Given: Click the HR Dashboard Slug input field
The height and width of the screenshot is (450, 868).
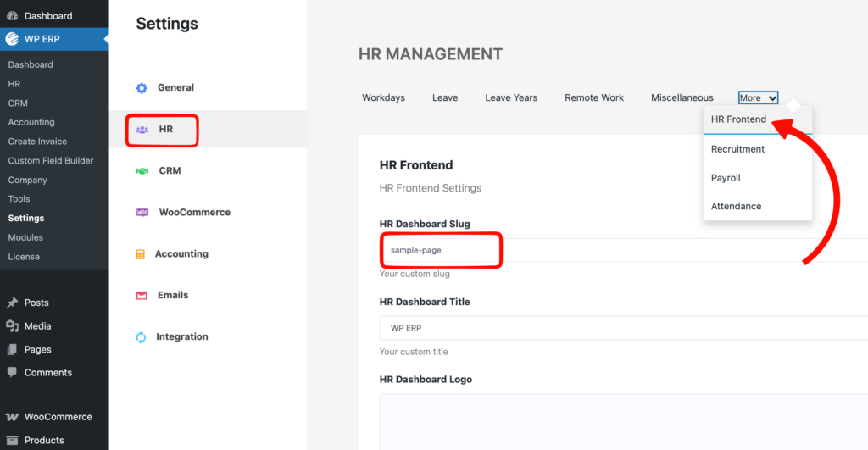Looking at the screenshot, I should point(593,250).
